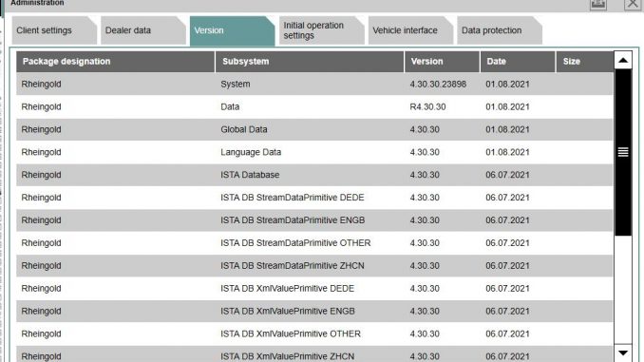Go to the Vehicle interface tab
644x362 pixels.
tap(410, 30)
